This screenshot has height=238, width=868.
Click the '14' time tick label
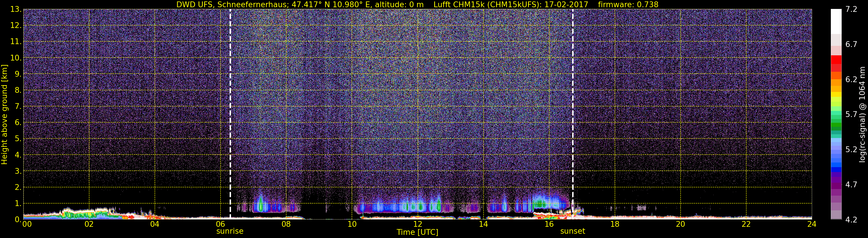pos(483,224)
